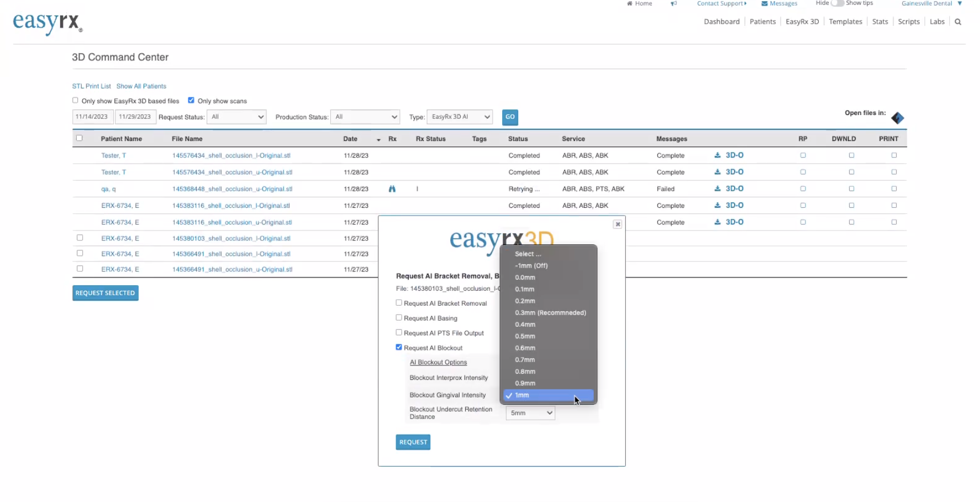This screenshot has width=980, height=502.
Task: Open Messages envelope link
Action: 779,3
